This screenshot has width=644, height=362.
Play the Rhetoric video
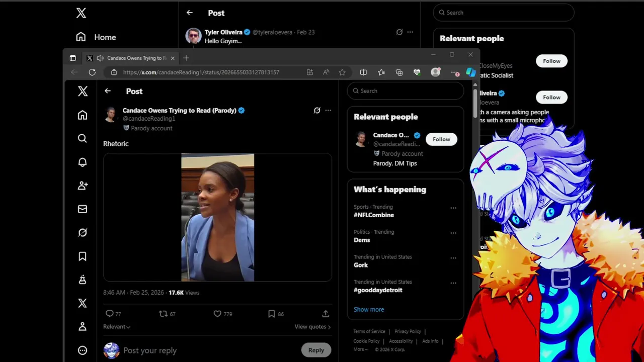pyautogui.click(x=217, y=217)
